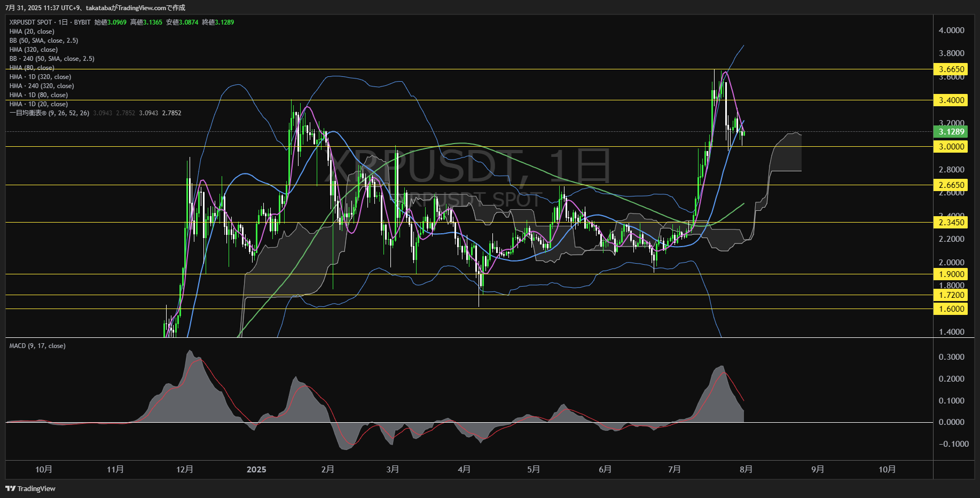Select the yellow 1.7200 price label
Image resolution: width=980 pixels, height=498 pixels.
click(x=951, y=295)
